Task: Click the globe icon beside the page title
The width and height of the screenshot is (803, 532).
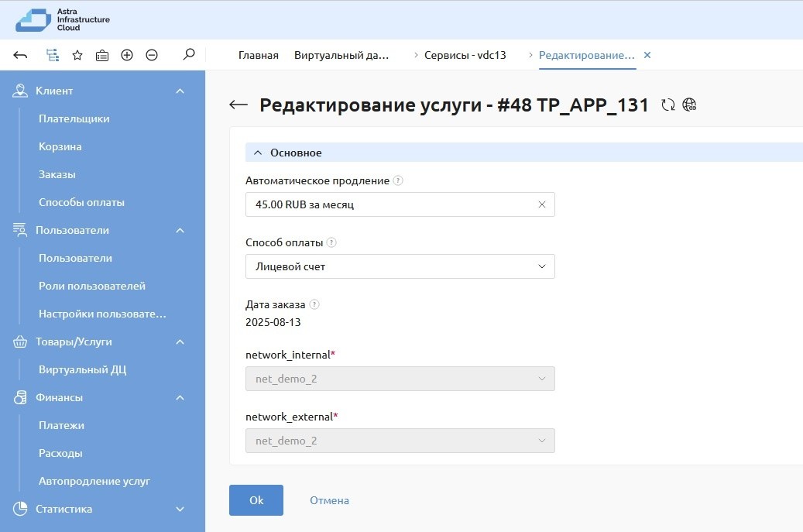Action: 690,105
